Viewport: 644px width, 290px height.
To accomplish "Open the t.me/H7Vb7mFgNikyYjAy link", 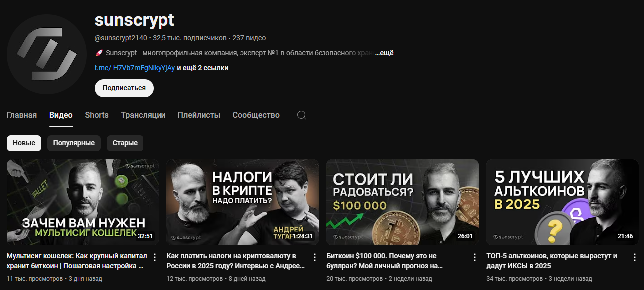I will point(135,68).
